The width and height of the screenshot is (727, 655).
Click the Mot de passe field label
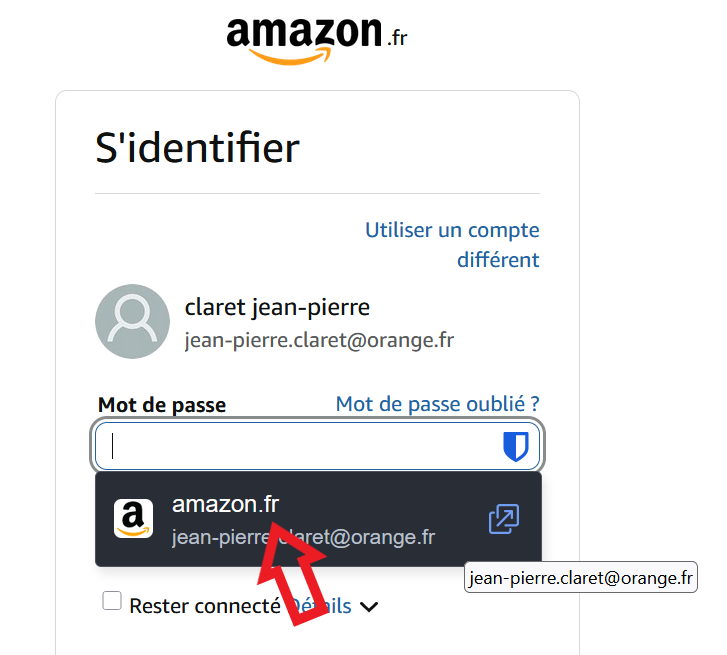tap(162, 405)
